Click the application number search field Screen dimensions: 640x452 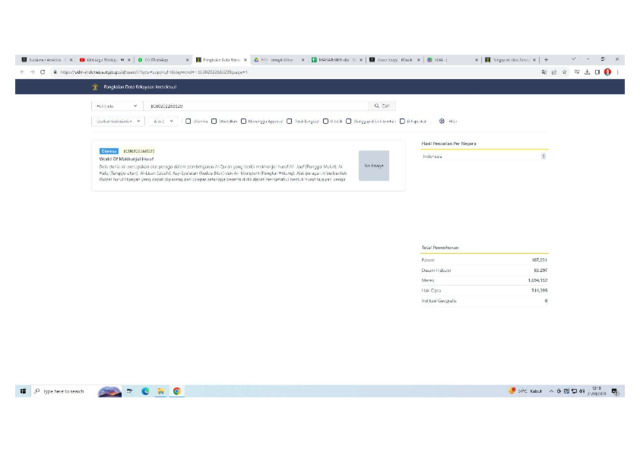pyautogui.click(x=256, y=105)
